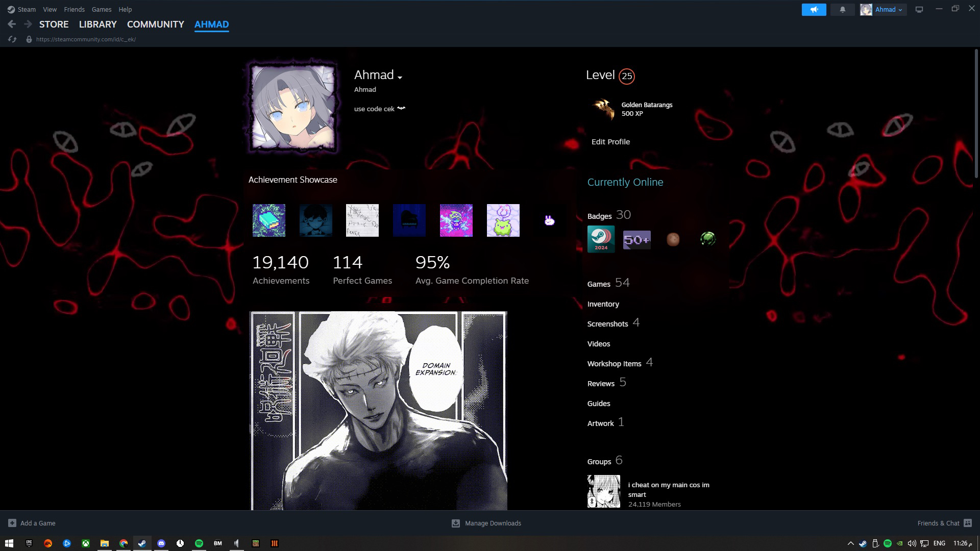View the dark blue piano achievement

pos(409,220)
